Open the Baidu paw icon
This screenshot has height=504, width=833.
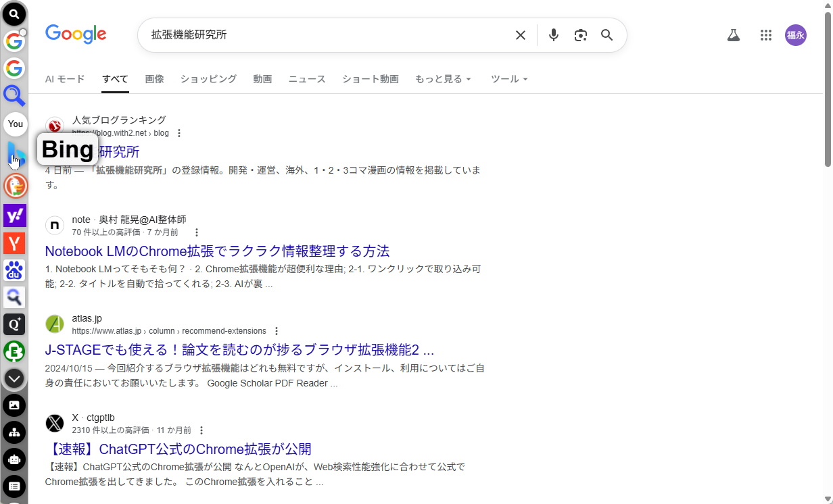tap(14, 270)
